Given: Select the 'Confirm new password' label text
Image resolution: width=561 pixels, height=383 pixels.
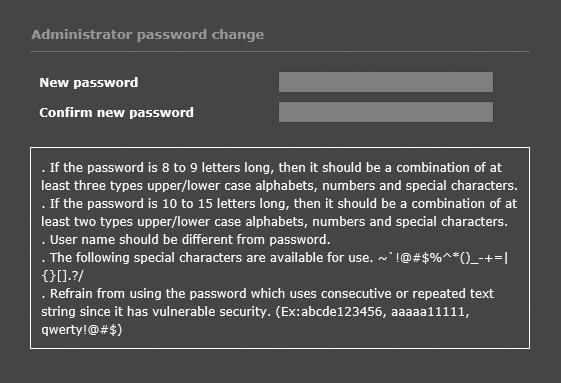Looking at the screenshot, I should [x=117, y=113].
